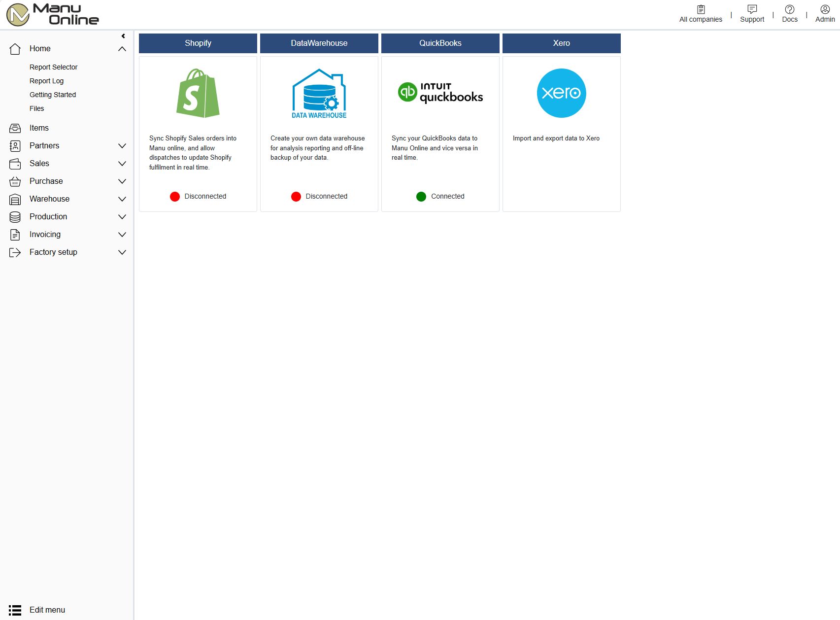Open the Admin user icon
840x620 pixels.
click(x=825, y=9)
